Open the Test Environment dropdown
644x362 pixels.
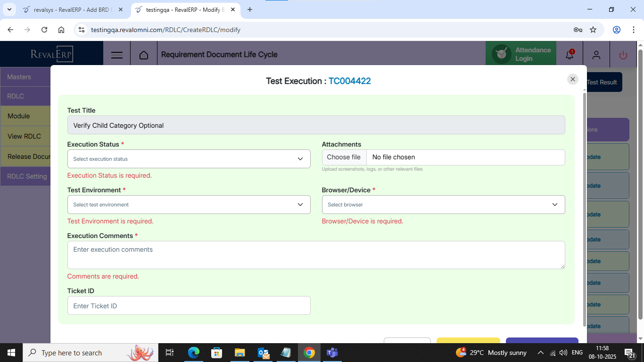189,205
